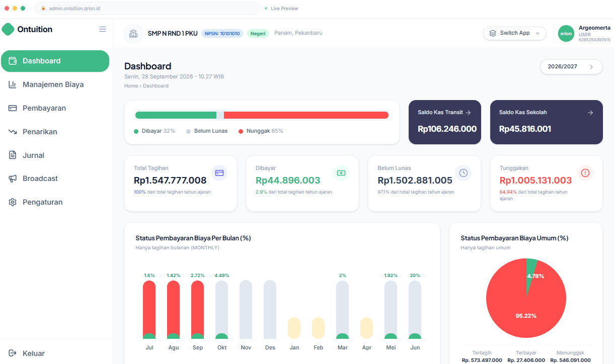Screen dimensions: 614x364
Task: Click the Dibayar green legend dot
Action: point(136,131)
